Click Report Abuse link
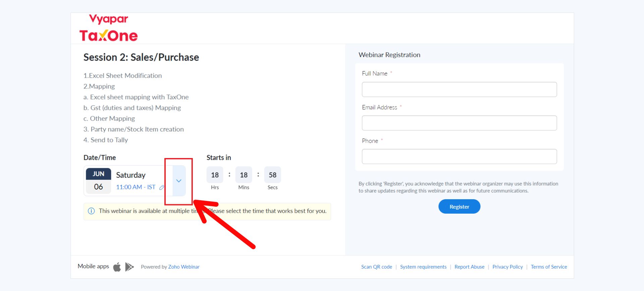Image resolution: width=644 pixels, height=291 pixels. click(469, 267)
